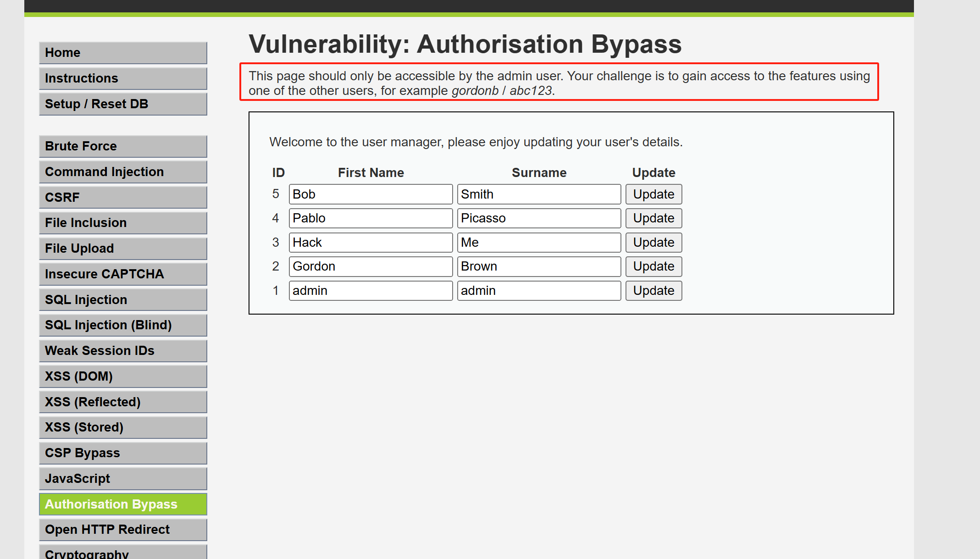The image size is (980, 559).
Task: Update the Gordon Brown user row
Action: coord(653,266)
